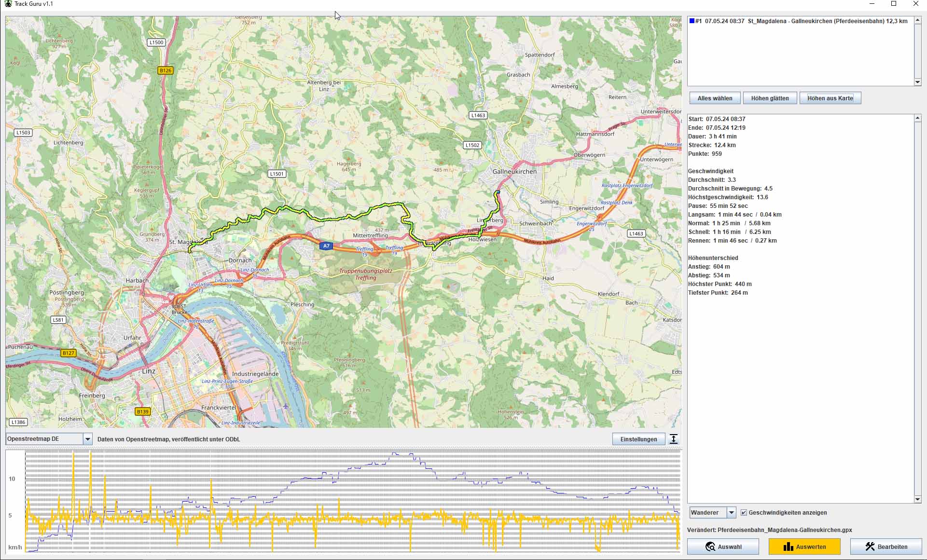
Task: Click the blue track endpoint marker near Gallneukirchen
Action: pos(498,192)
